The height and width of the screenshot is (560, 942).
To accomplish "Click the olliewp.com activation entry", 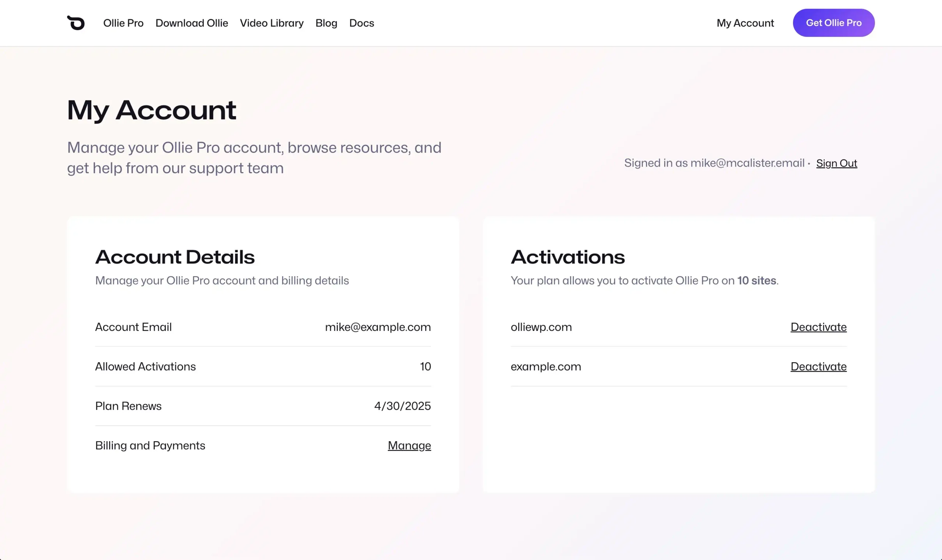I will point(541,327).
